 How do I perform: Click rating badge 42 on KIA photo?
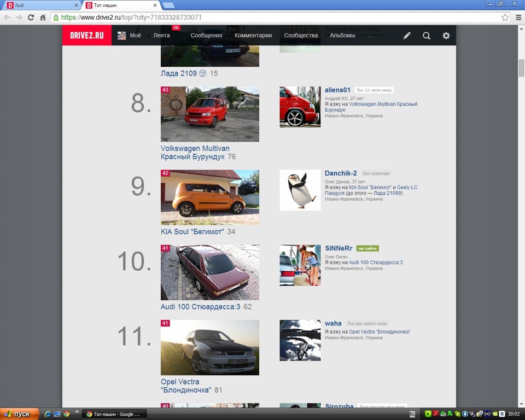pos(165,173)
